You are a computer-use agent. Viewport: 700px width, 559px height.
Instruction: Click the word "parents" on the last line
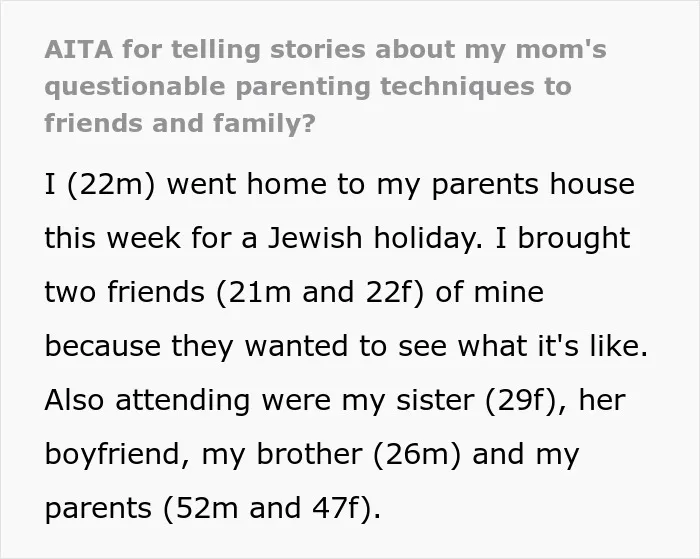point(98,509)
